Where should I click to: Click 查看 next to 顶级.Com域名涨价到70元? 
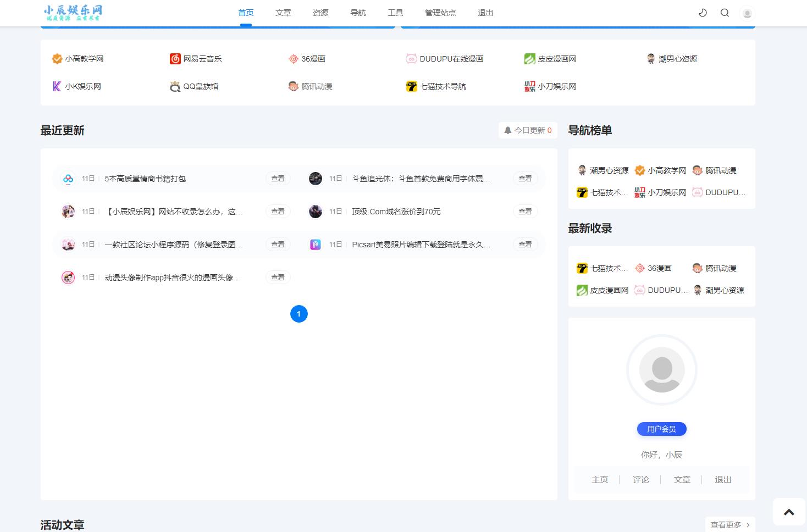coord(524,211)
